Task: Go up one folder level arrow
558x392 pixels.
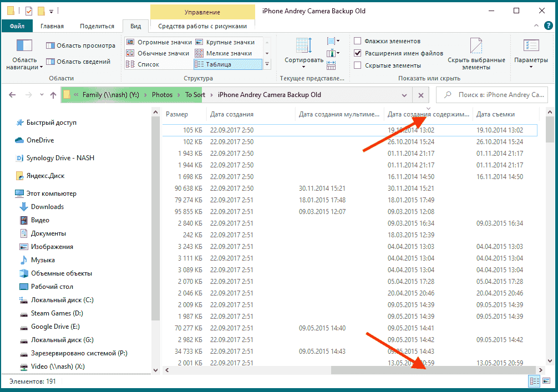Action: point(53,95)
